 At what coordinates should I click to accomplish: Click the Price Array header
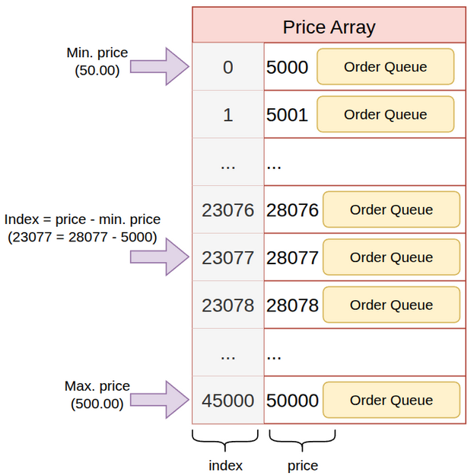click(329, 27)
